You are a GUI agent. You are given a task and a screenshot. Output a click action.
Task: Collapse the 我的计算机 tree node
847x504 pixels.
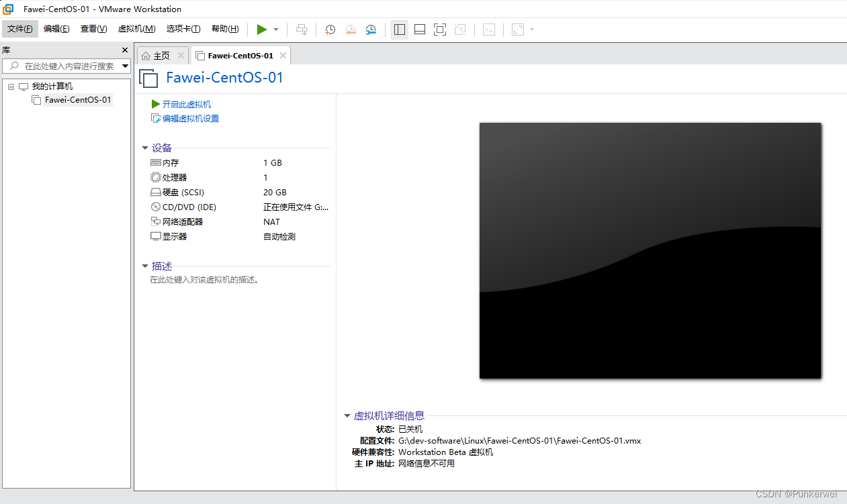click(11, 87)
